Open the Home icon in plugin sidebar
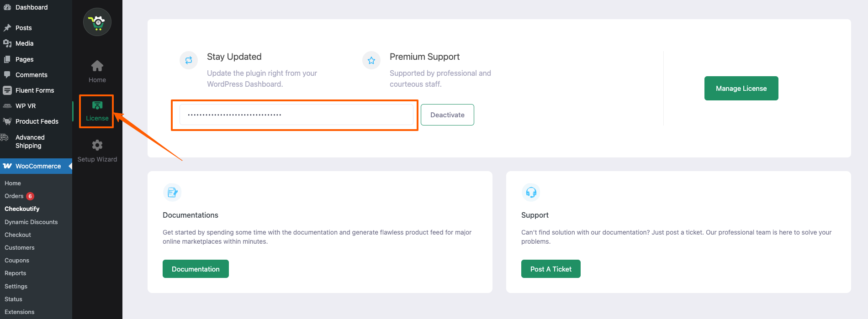 (97, 66)
